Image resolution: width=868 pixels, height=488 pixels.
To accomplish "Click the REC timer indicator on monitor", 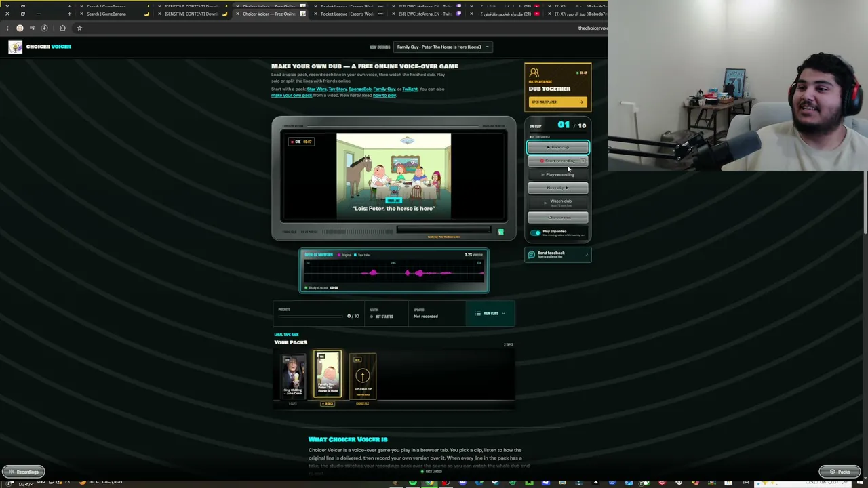I will [x=301, y=142].
